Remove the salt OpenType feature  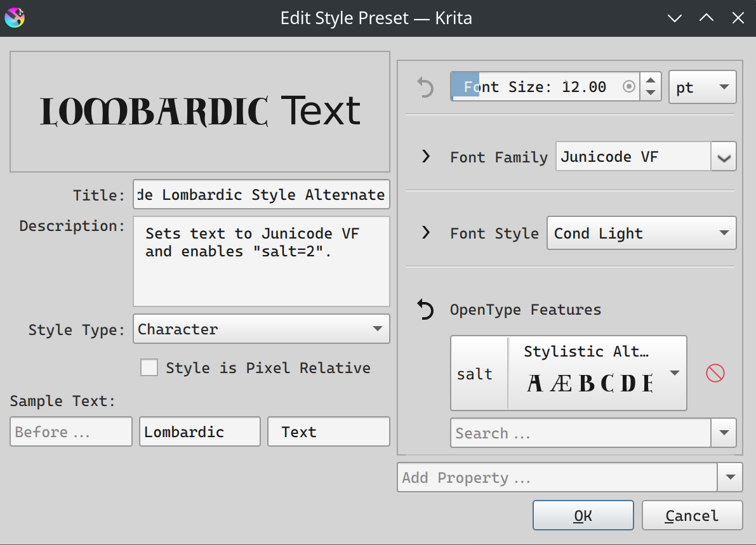tap(715, 374)
